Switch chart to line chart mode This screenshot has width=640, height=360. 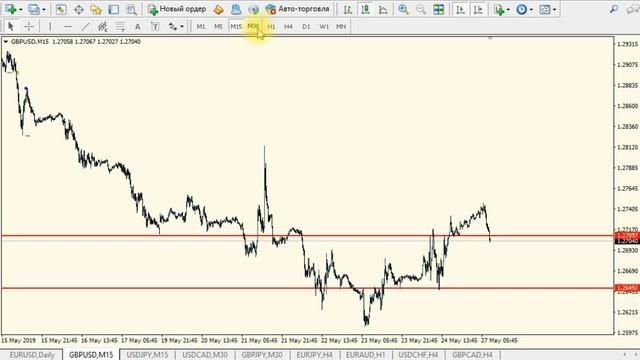[383, 9]
